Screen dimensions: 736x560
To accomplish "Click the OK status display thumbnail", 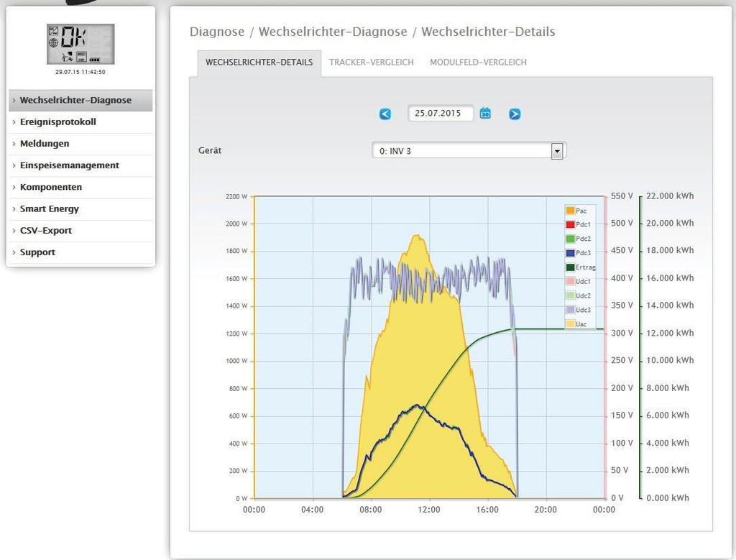I will coord(80,44).
